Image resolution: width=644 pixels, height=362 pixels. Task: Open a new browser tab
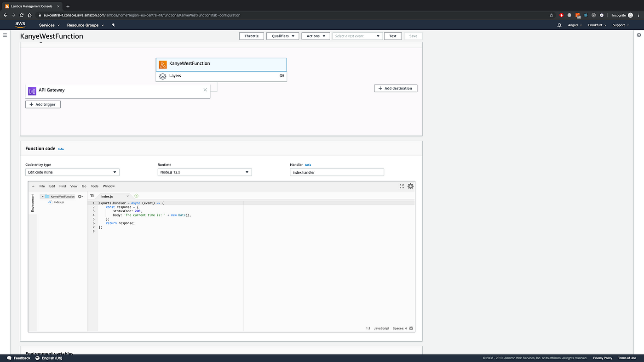click(68, 6)
